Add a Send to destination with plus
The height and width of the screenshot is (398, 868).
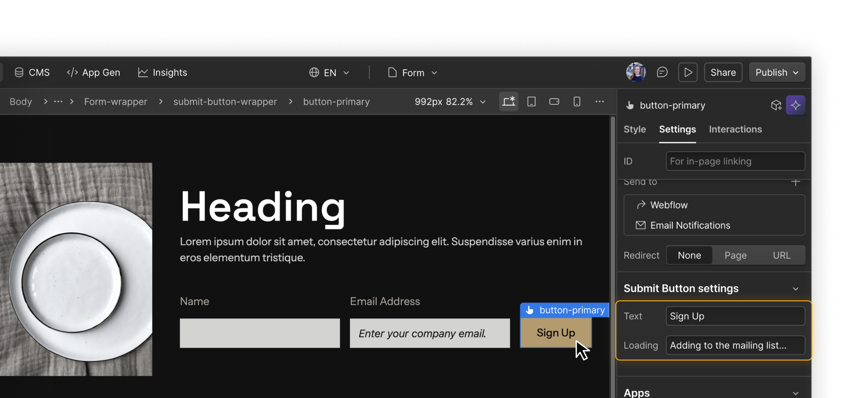796,182
